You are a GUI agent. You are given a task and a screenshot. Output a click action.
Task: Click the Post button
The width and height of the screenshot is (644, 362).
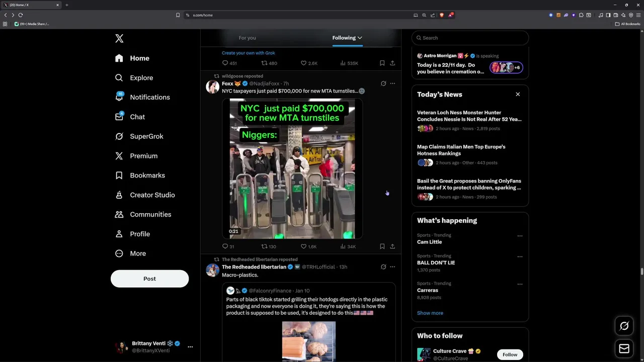coord(149,279)
